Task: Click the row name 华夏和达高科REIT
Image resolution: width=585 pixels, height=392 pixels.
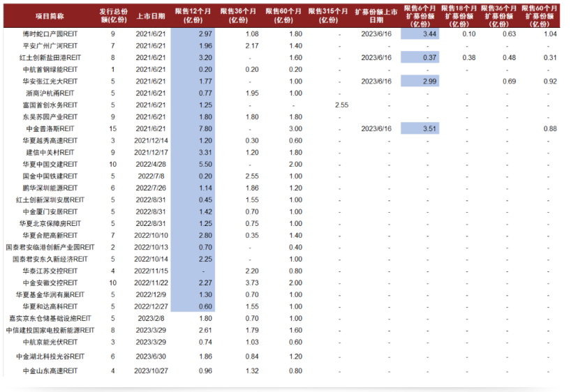Action: (50, 307)
